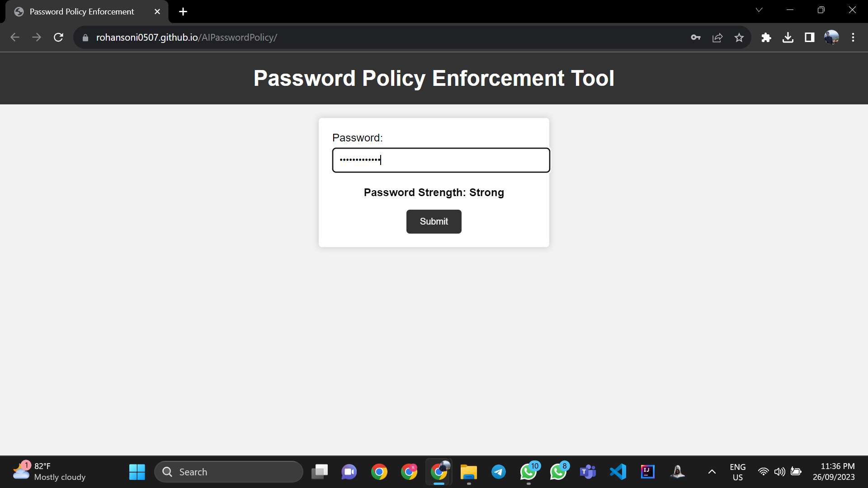This screenshot has width=868, height=488.
Task: Open the Chrome profile avatar
Action: click(831, 38)
